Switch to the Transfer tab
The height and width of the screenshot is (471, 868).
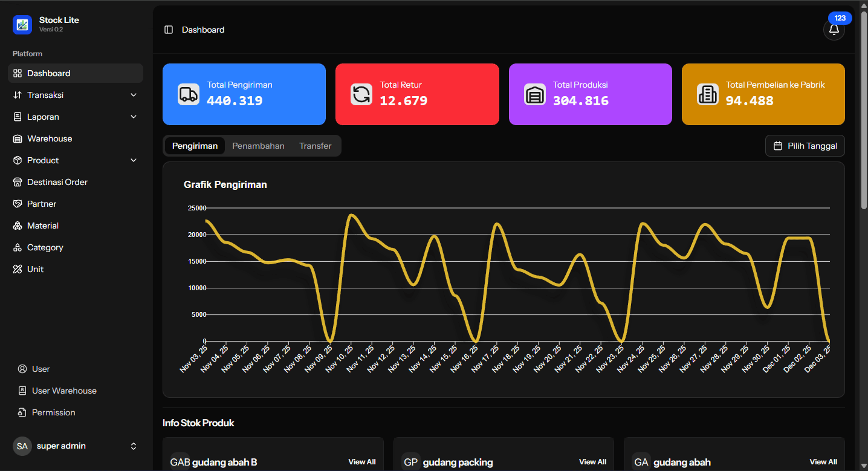[x=315, y=146]
